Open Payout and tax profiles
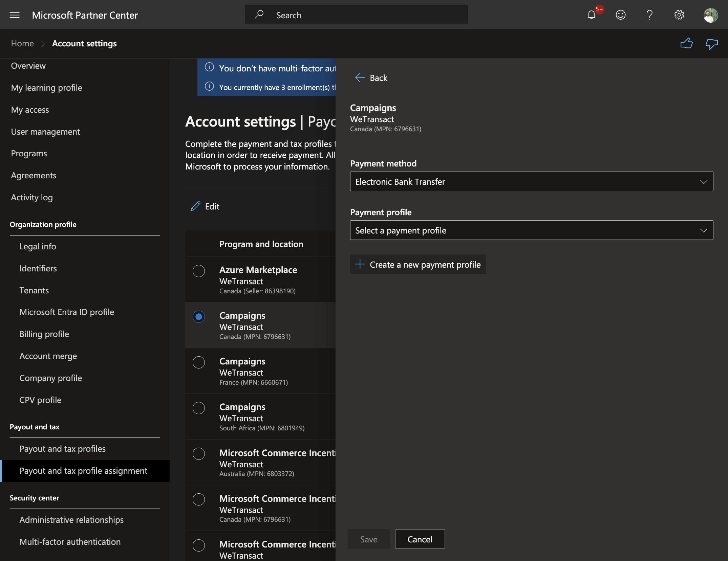The image size is (728, 561). (62, 449)
